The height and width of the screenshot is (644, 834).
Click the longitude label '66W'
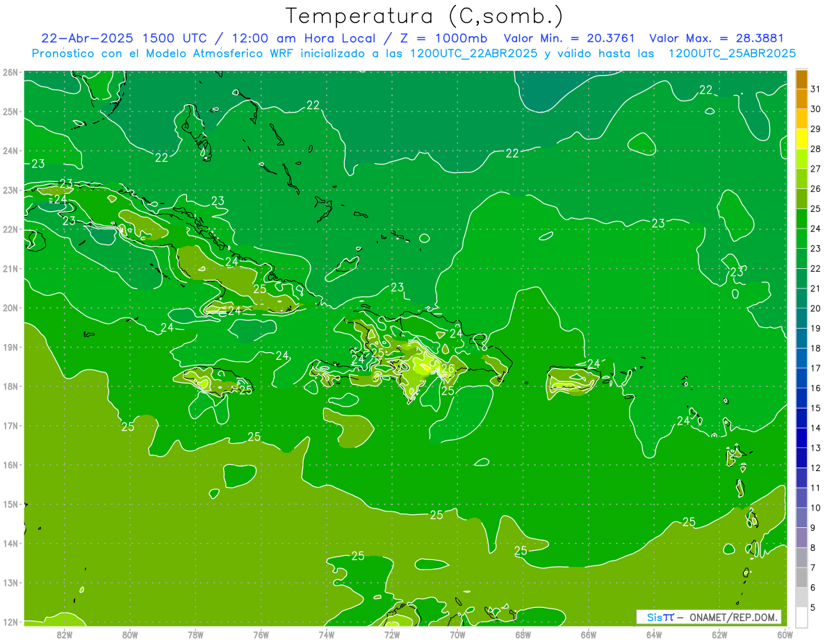click(589, 634)
